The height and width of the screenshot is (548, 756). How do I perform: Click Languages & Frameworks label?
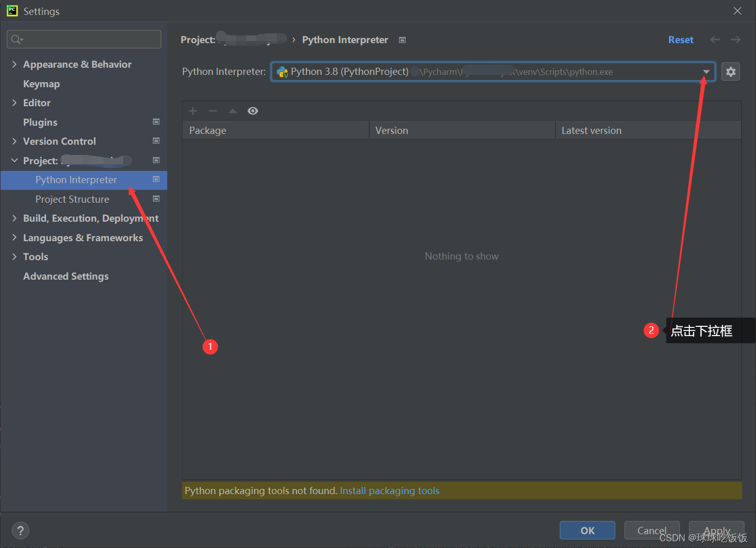[83, 238]
